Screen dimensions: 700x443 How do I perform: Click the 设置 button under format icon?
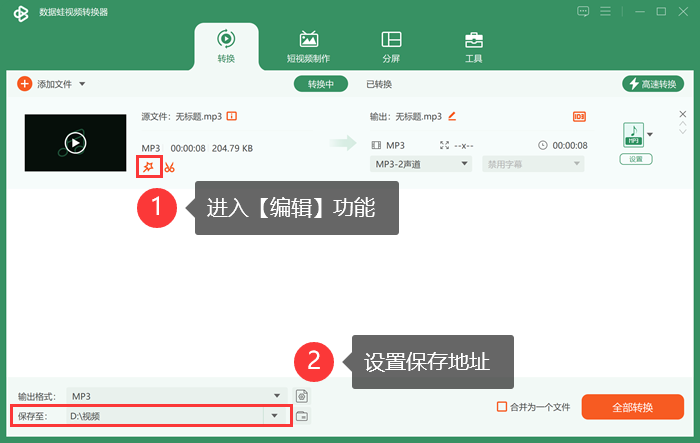coord(636,159)
